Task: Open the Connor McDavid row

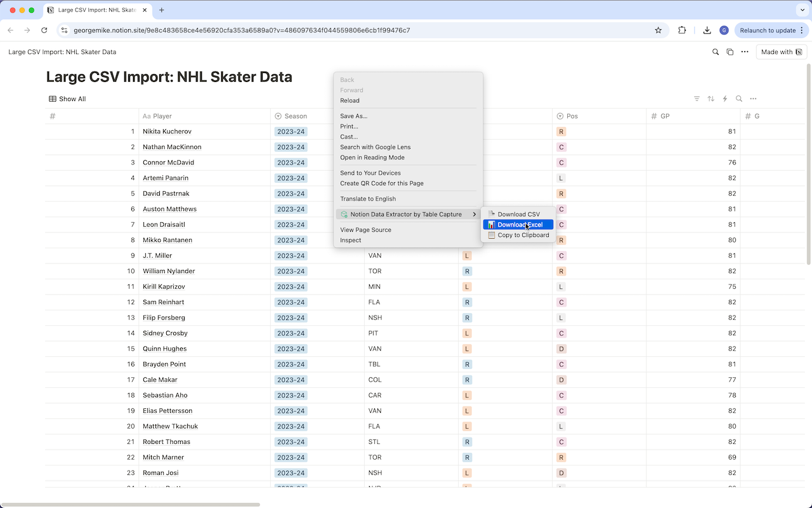Action: pos(168,163)
